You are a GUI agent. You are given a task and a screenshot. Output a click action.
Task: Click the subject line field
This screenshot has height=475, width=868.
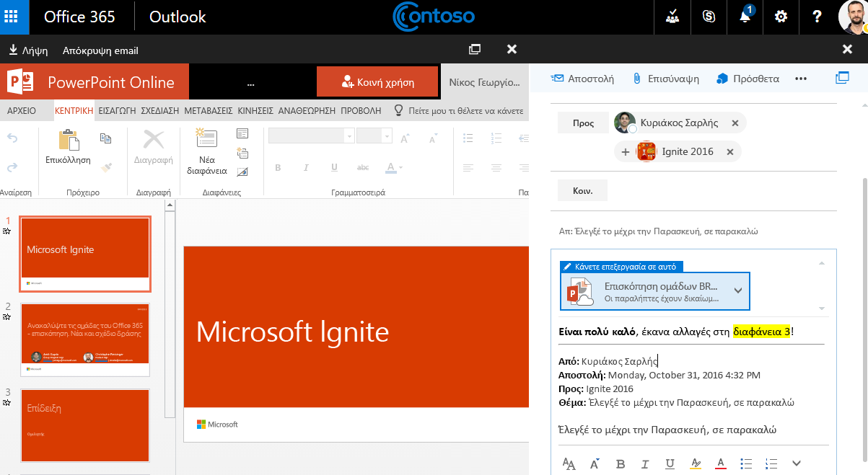pyautogui.click(x=693, y=231)
